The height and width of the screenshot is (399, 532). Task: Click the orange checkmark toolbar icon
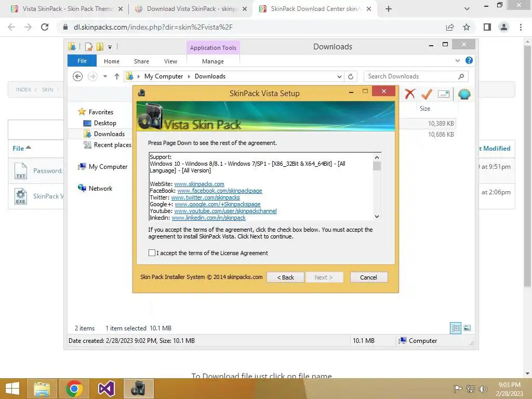click(427, 94)
